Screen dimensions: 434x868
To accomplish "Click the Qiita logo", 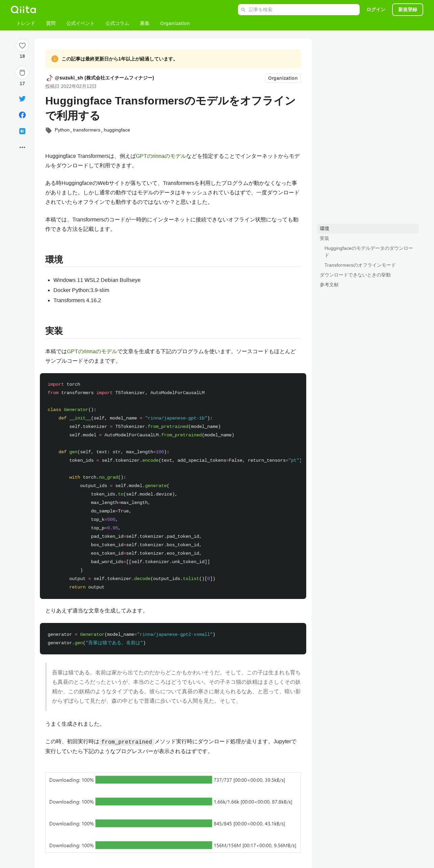I will 23,9.
